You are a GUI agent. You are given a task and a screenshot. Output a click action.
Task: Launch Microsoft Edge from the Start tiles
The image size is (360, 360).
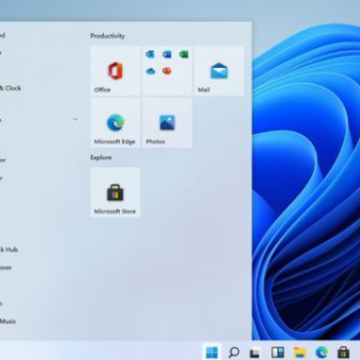115,123
